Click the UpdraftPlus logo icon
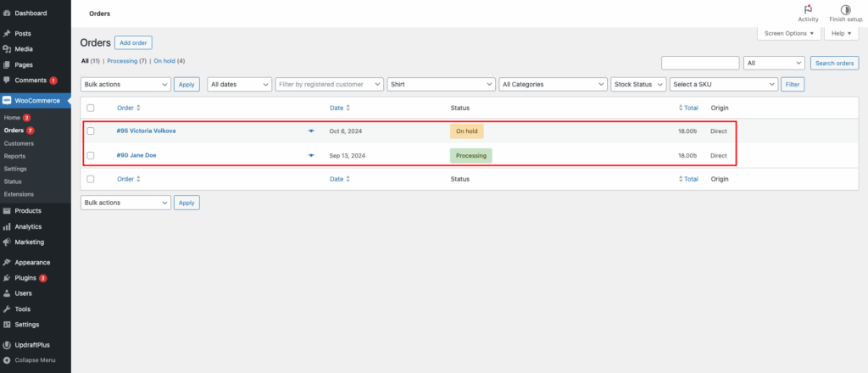The height and width of the screenshot is (373, 868). 7,345
